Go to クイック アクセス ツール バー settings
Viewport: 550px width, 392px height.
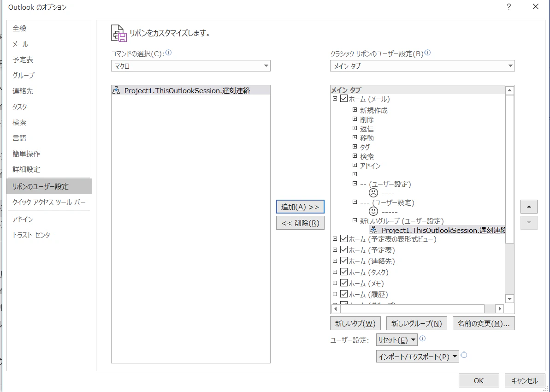point(49,202)
